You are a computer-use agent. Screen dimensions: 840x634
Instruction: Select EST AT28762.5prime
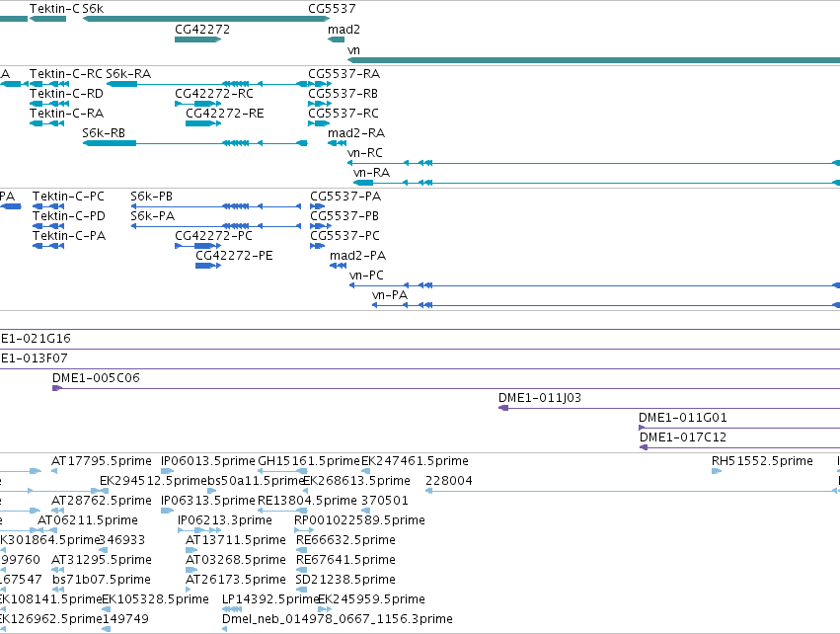click(57, 512)
